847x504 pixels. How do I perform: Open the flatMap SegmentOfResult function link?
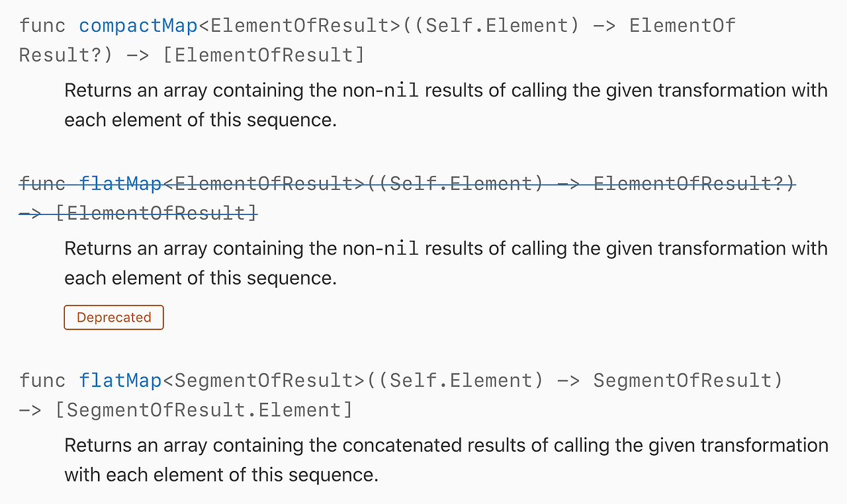click(120, 380)
